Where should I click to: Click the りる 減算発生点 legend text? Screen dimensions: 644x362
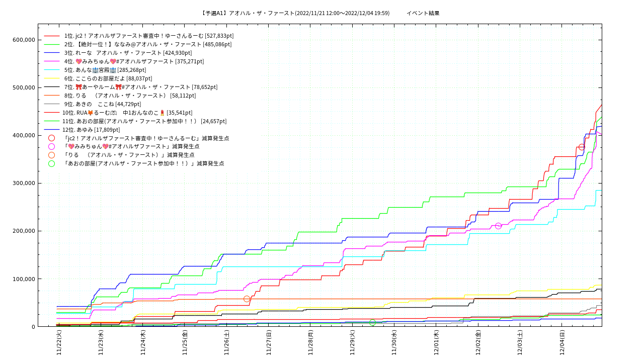tap(129, 155)
